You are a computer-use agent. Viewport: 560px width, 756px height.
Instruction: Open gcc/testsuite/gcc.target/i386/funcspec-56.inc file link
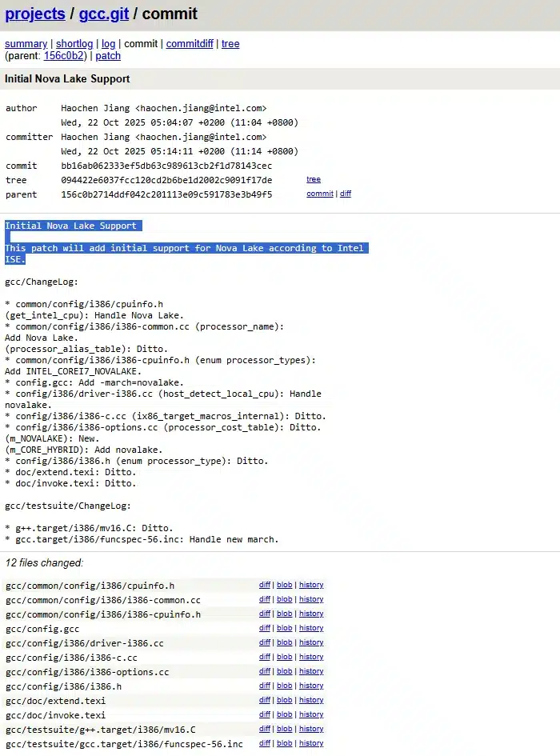tap(124, 744)
